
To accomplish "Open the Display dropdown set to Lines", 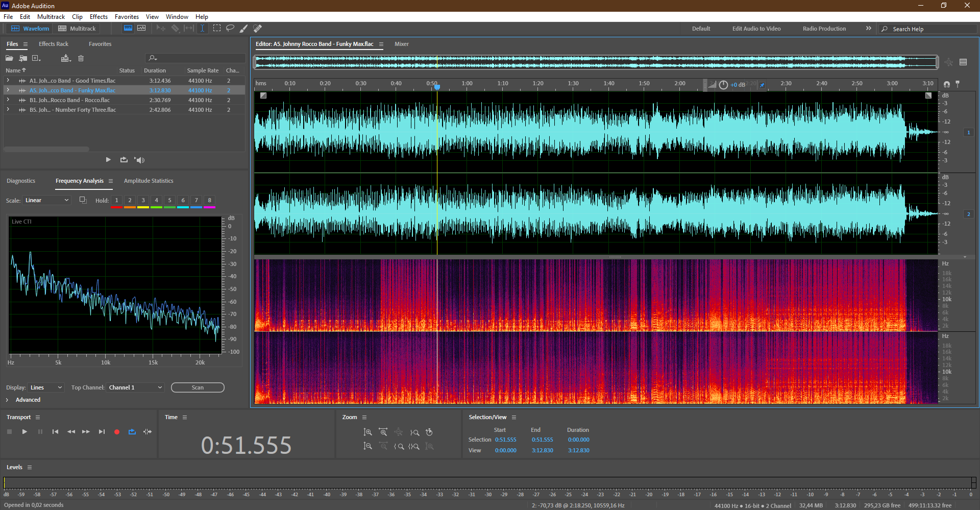I will pos(46,387).
